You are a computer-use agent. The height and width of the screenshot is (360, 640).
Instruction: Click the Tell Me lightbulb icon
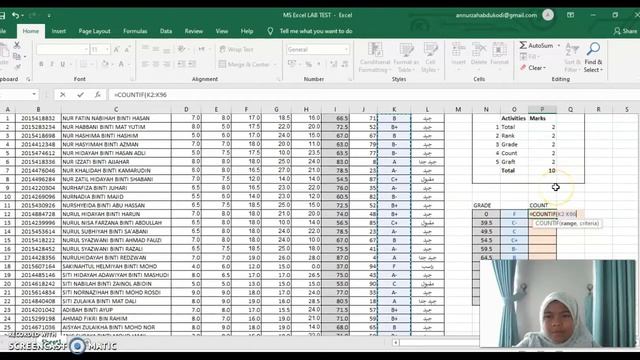270,31
